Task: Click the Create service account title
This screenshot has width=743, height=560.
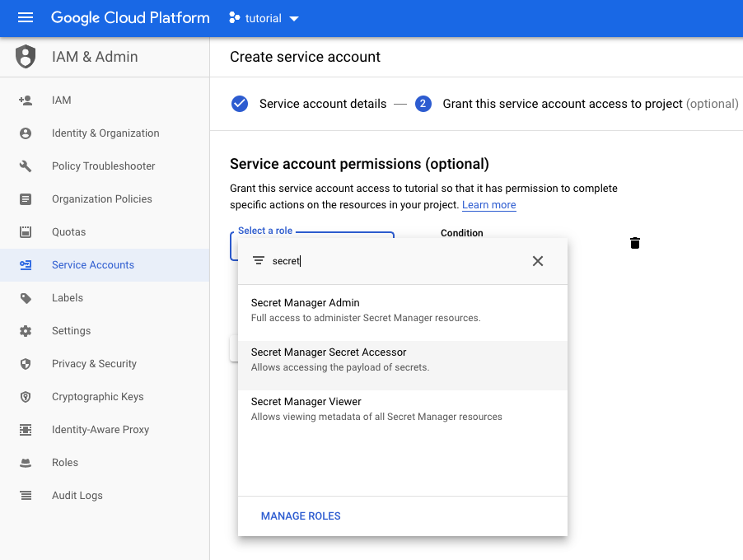Action: pos(305,57)
